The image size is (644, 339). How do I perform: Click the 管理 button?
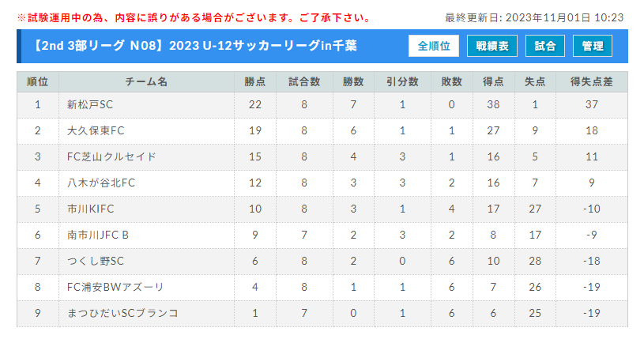(x=593, y=46)
